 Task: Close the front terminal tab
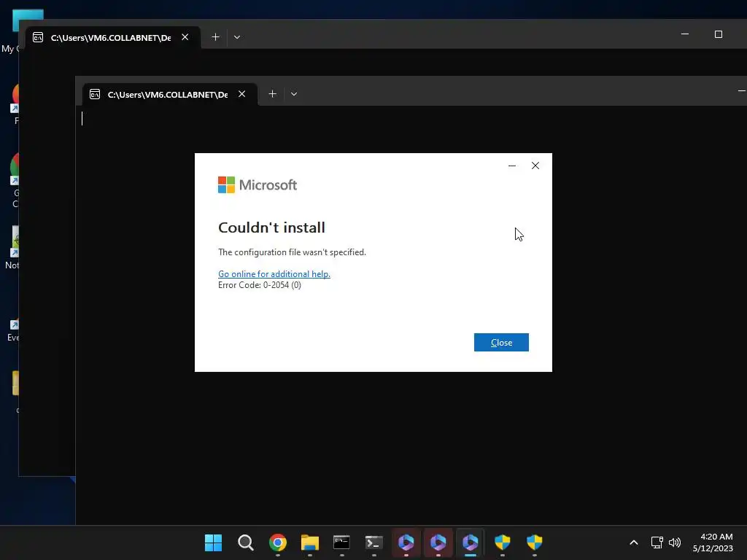242,94
